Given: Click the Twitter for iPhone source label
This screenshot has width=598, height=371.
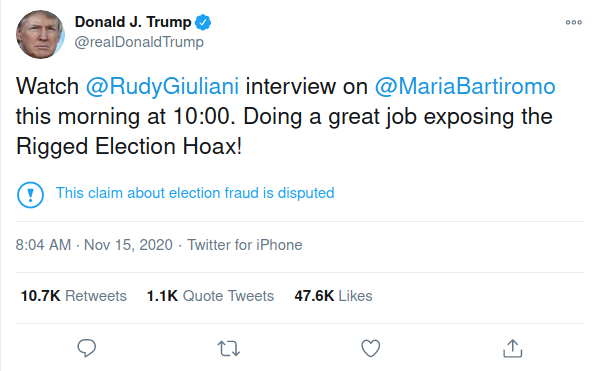Looking at the screenshot, I should click(x=244, y=245).
